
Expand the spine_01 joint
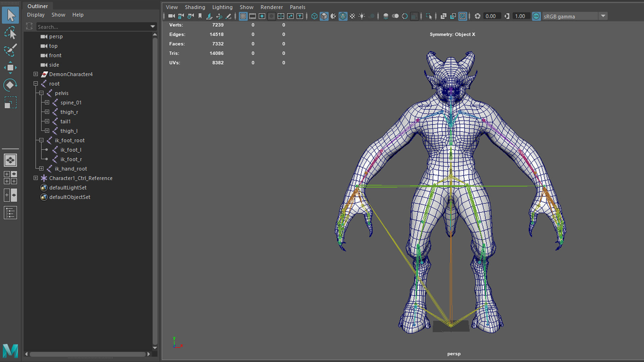point(47,102)
